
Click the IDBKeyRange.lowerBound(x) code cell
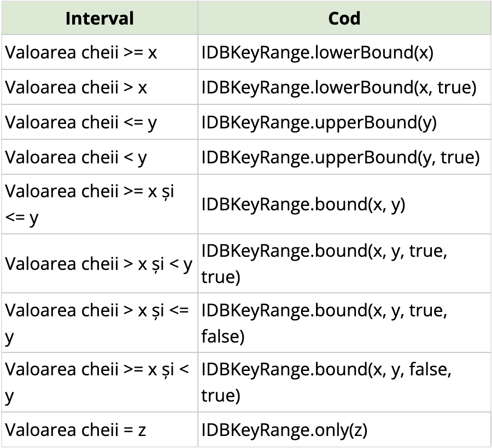click(344, 52)
